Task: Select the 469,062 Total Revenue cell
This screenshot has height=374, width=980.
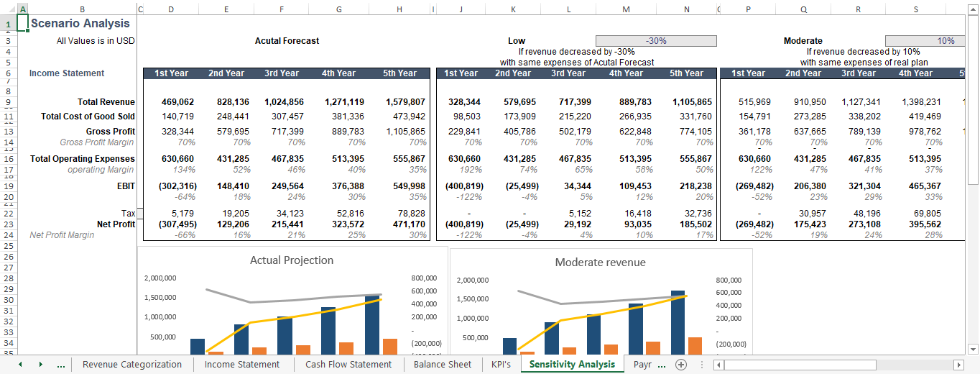Action: click(170, 102)
